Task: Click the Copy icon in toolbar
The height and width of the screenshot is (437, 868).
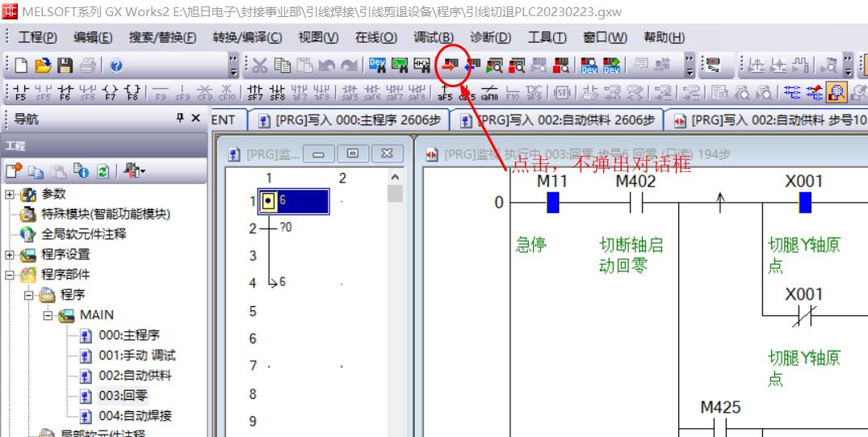Action: pyautogui.click(x=282, y=65)
